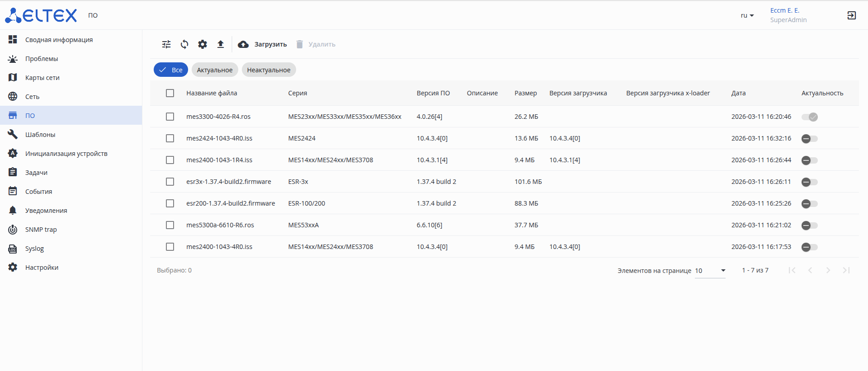Sort the table by Дата column header

click(x=738, y=93)
